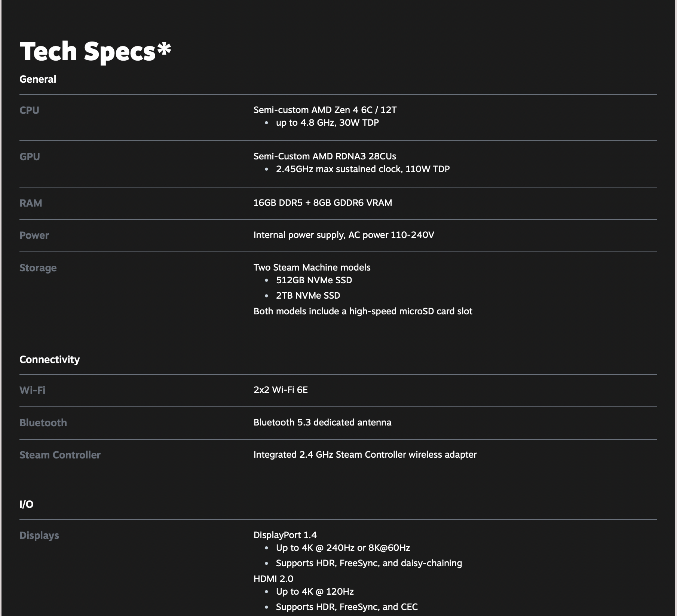
Task: Select the CPU row label
Action: point(29,110)
